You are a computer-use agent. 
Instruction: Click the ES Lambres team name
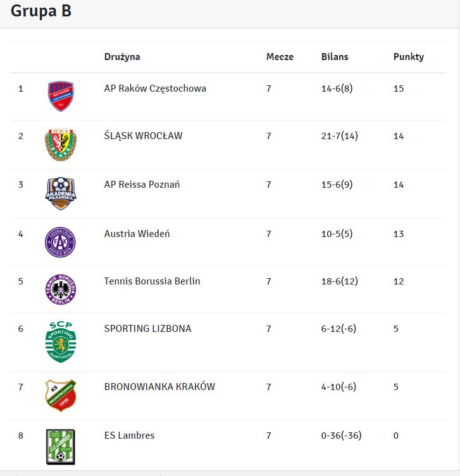(129, 436)
